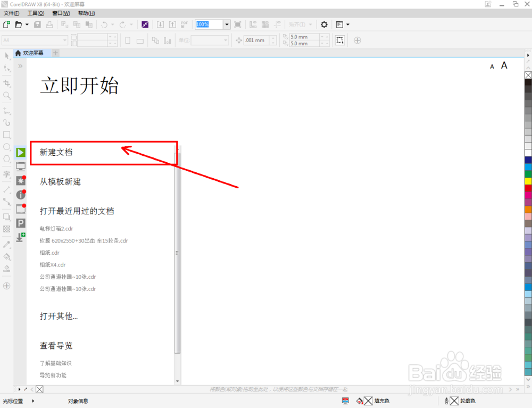Select the Rectangle tool in toolbox
The image size is (532, 408).
point(7,135)
